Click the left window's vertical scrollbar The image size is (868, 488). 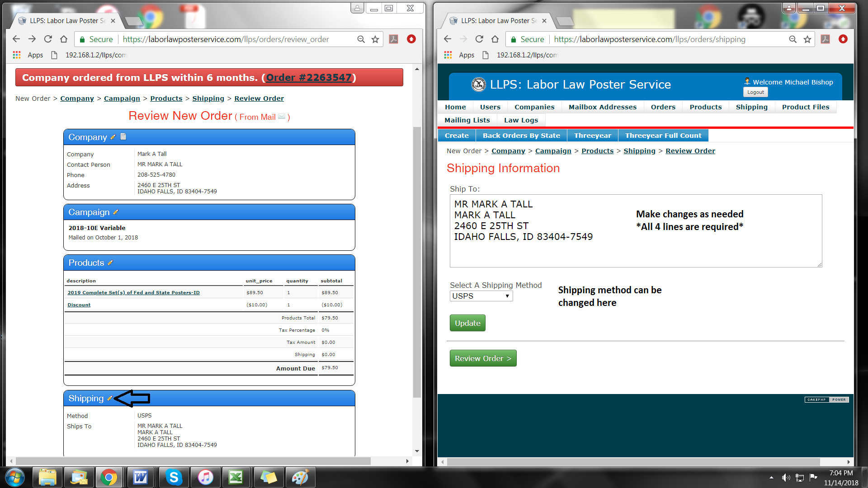pyautogui.click(x=417, y=262)
